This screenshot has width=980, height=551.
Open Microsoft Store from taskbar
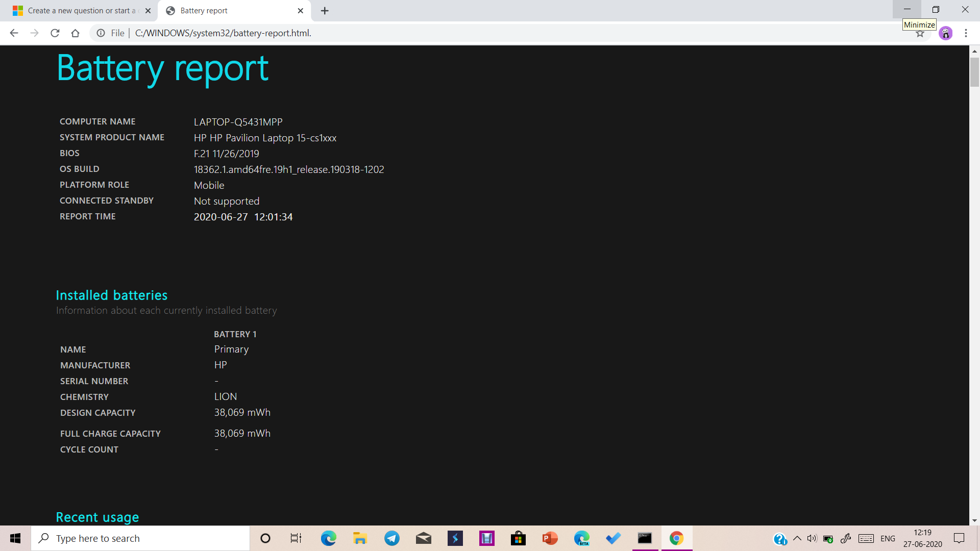[518, 538]
